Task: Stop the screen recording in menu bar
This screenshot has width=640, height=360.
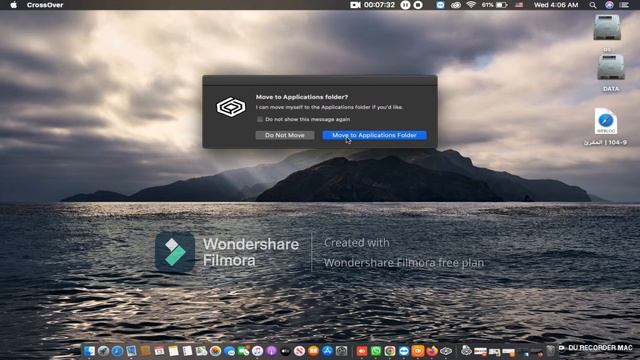Action: (418, 5)
